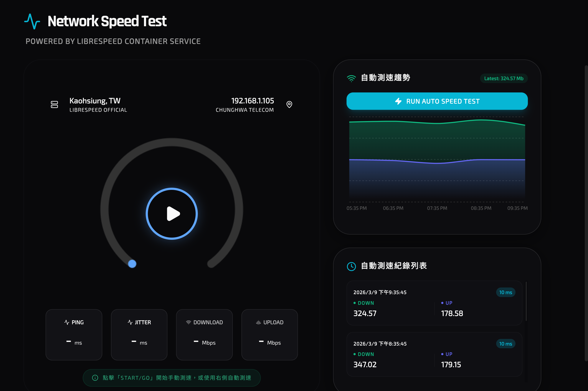
Task: Click the record list scrollbar
Action: pyautogui.click(x=526, y=301)
